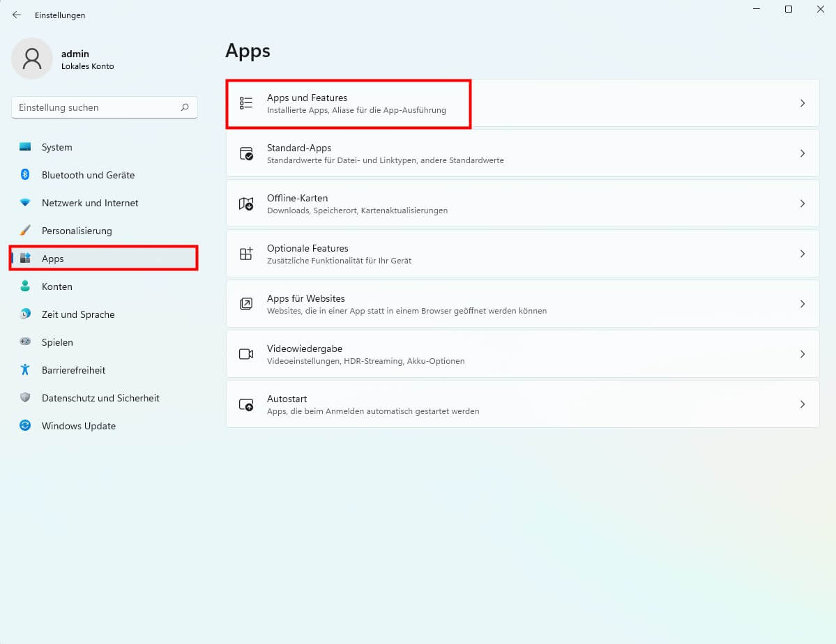Click the Bluetooth und Geräte icon

(25, 175)
